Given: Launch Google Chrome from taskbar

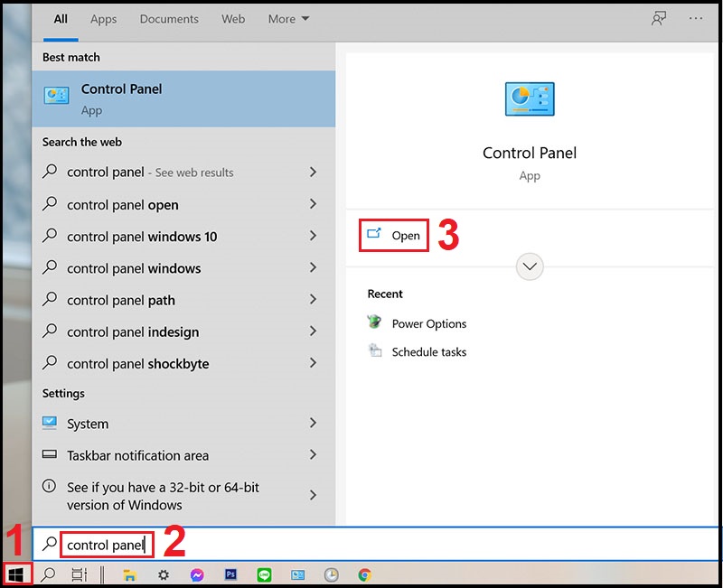Looking at the screenshot, I should tap(365, 574).
